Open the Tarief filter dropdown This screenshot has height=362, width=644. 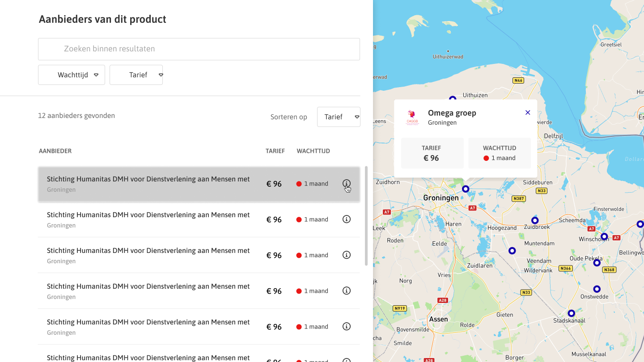(136, 75)
